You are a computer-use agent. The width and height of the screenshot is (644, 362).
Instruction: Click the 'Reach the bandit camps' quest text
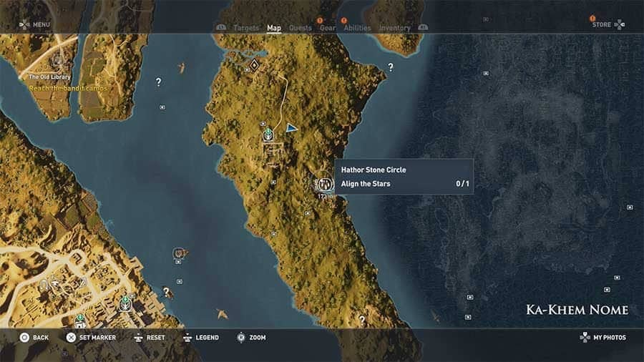[68, 88]
